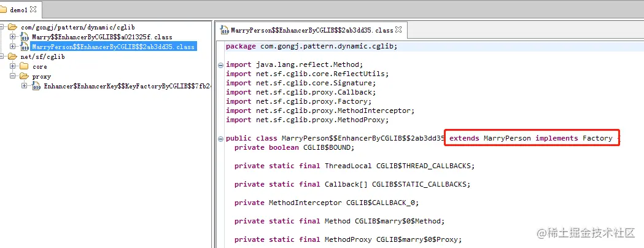This screenshot has height=248, width=644.
Task: Click the net/sf/cglib folder icon
Action: tap(13, 56)
